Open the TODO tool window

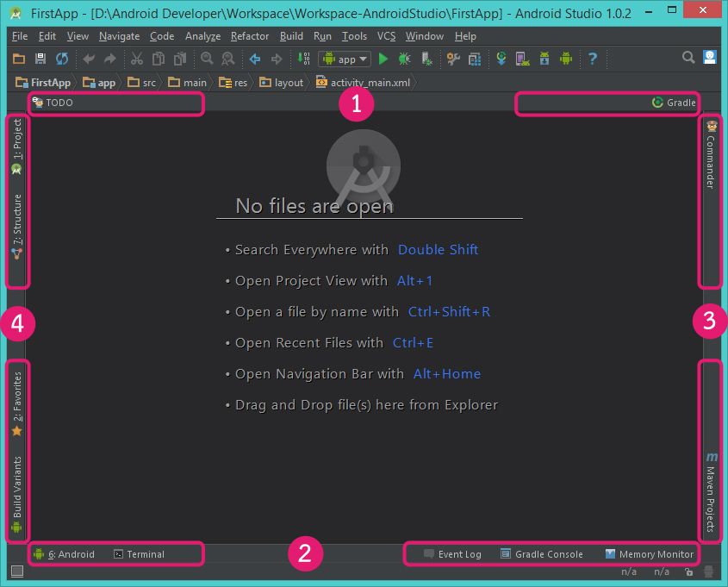[53, 103]
